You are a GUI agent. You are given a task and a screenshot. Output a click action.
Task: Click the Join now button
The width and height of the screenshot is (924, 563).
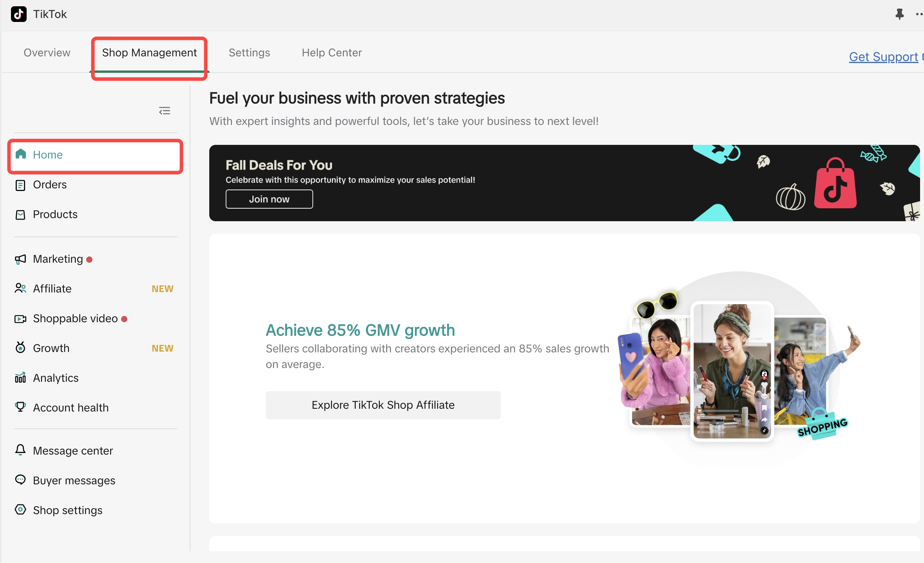pyautogui.click(x=269, y=199)
